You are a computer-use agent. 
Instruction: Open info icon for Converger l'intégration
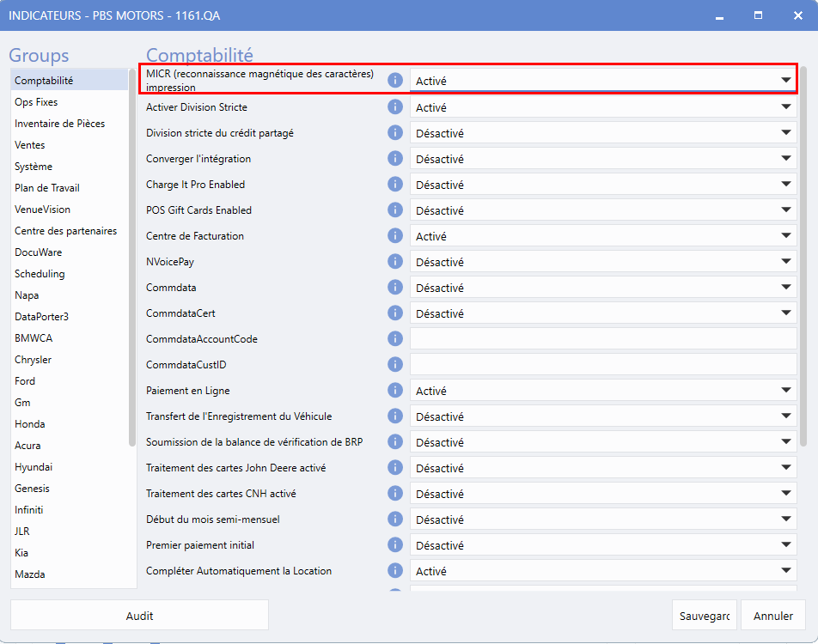(395, 158)
